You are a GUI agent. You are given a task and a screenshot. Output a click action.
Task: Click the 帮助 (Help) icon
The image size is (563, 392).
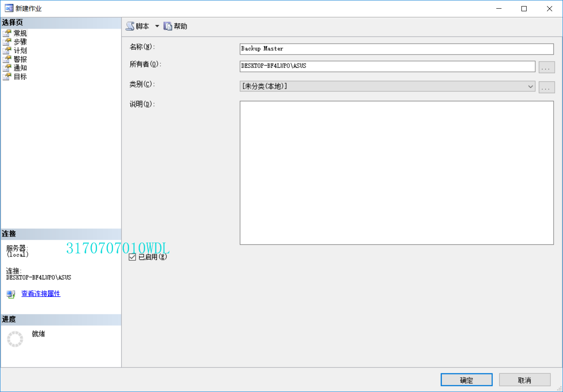168,26
